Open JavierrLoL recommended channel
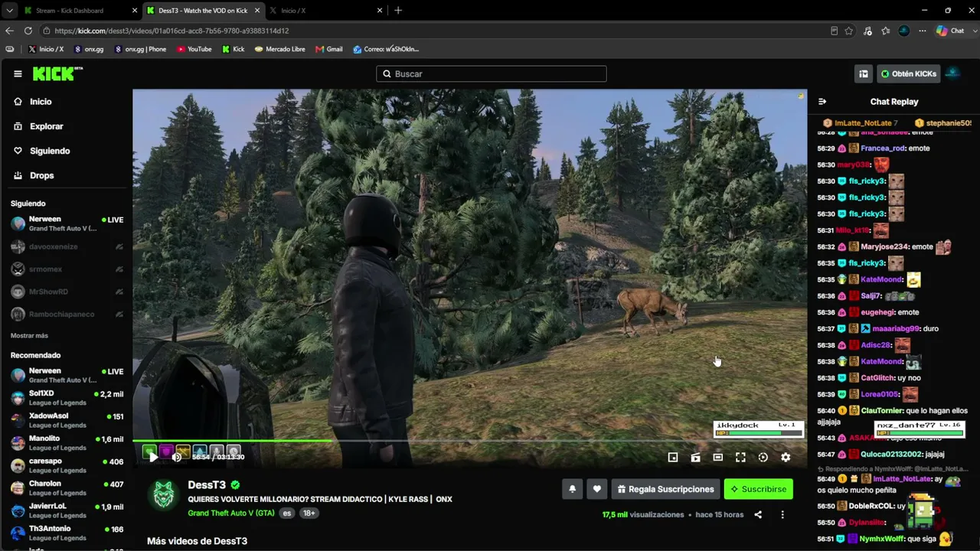This screenshot has height=551, width=980. 67,510
